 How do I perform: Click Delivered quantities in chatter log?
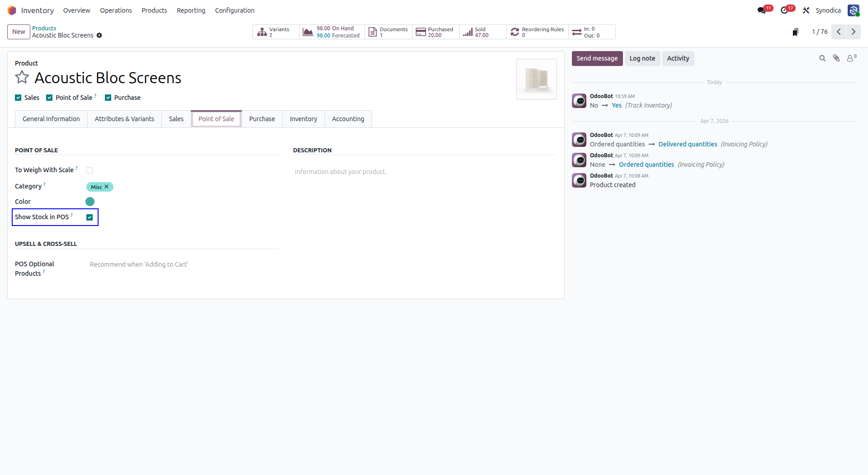click(x=688, y=144)
